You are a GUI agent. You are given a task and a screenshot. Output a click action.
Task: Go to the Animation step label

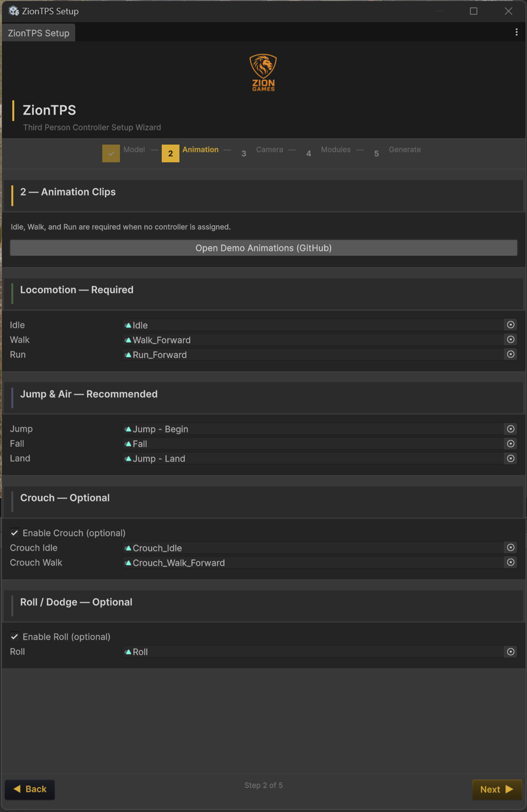[x=200, y=149]
